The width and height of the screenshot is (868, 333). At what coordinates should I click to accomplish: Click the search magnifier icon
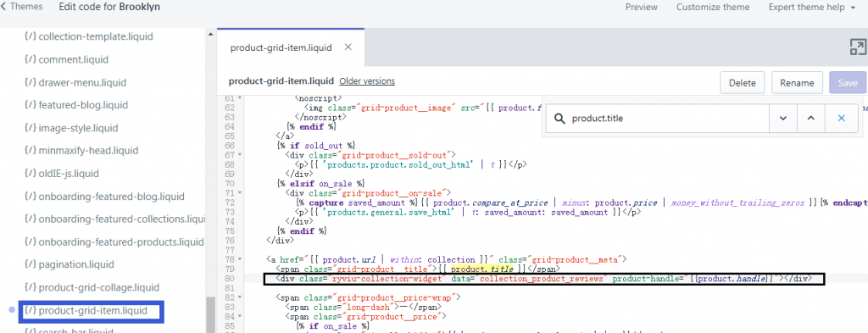559,119
